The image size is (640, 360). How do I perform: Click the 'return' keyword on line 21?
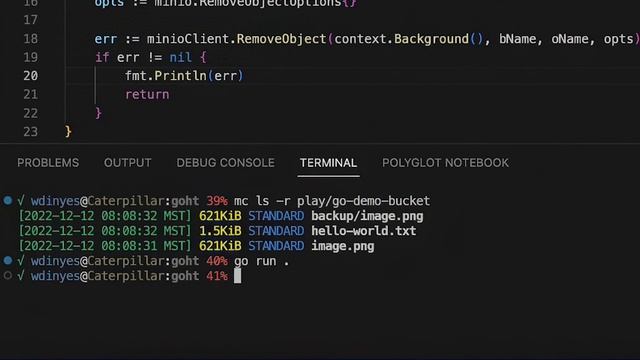click(147, 94)
